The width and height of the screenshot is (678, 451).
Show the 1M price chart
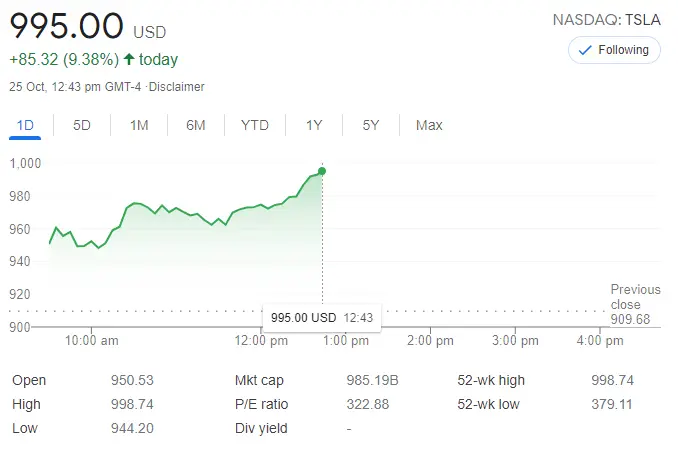(139, 125)
